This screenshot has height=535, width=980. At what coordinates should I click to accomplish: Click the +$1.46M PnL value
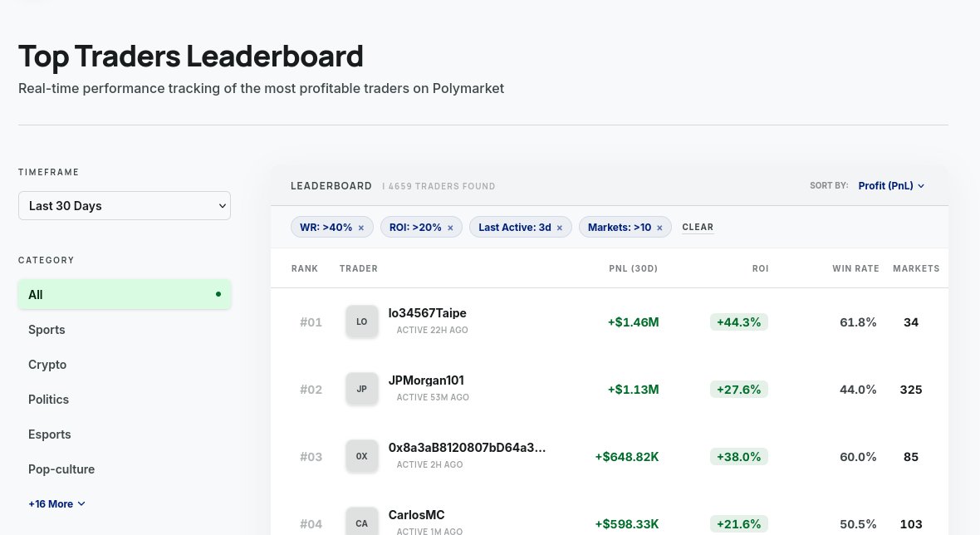pos(633,322)
